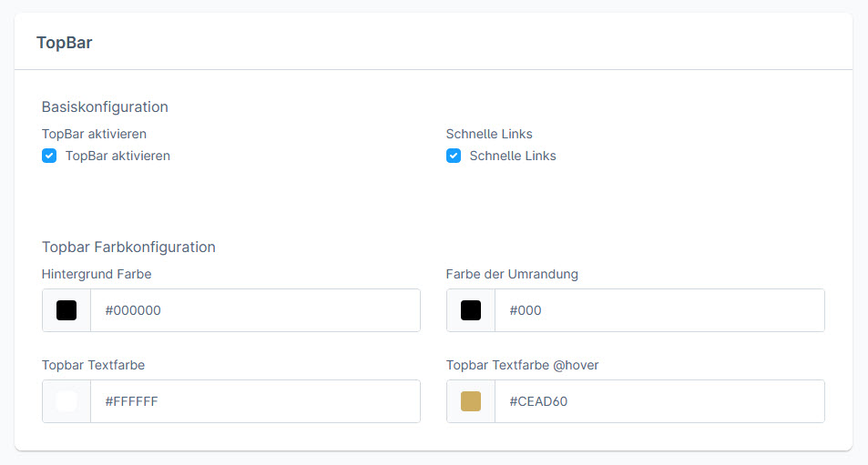868x465 pixels.
Task: Open the Hintergrund Farbe black color swatch
Action: (66, 310)
